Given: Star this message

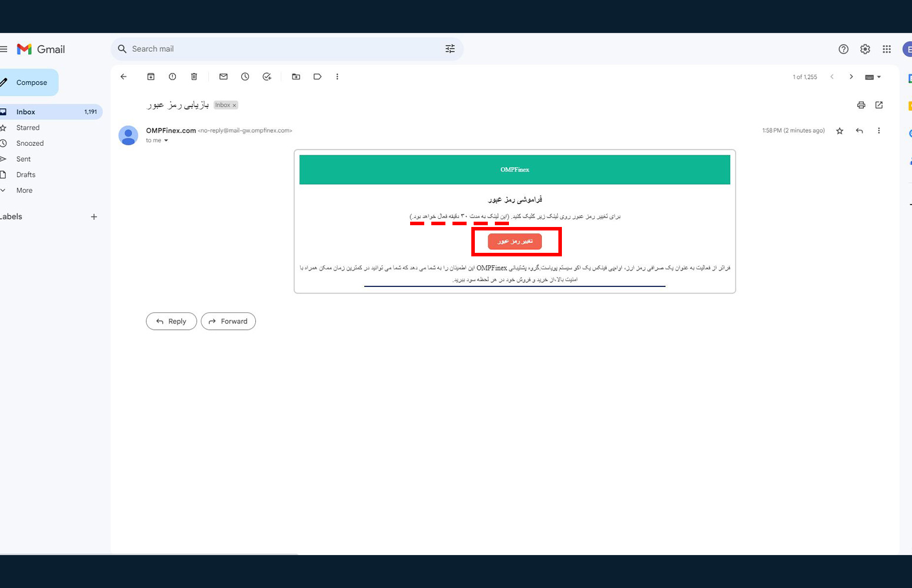Looking at the screenshot, I should tap(840, 131).
